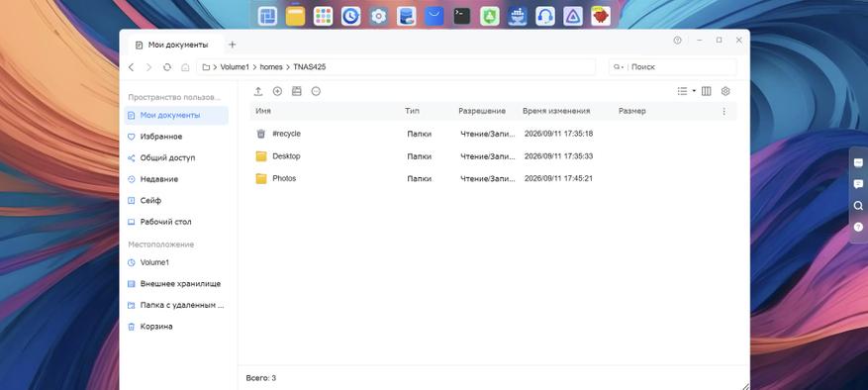Open Недавние in sidebar
This screenshot has width=868, height=390.
177,179
